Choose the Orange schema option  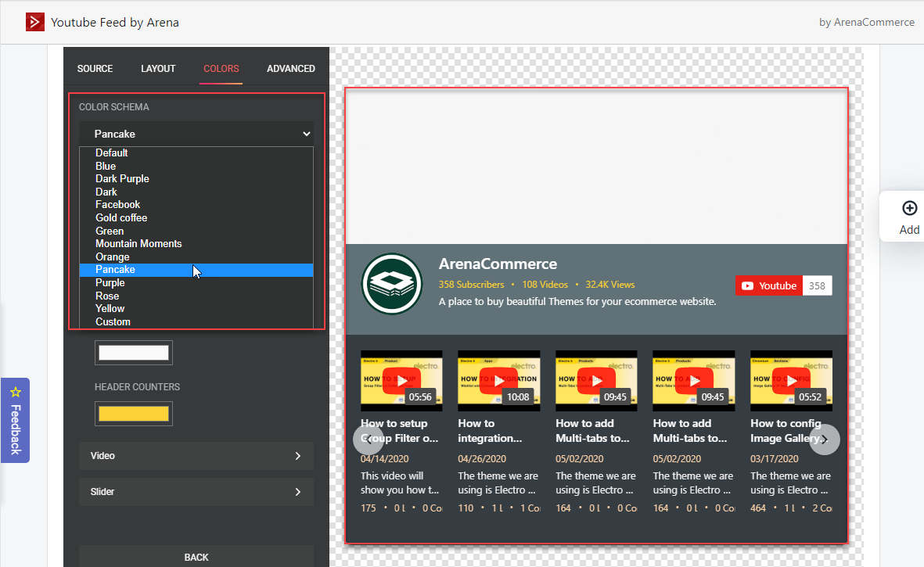pos(196,257)
